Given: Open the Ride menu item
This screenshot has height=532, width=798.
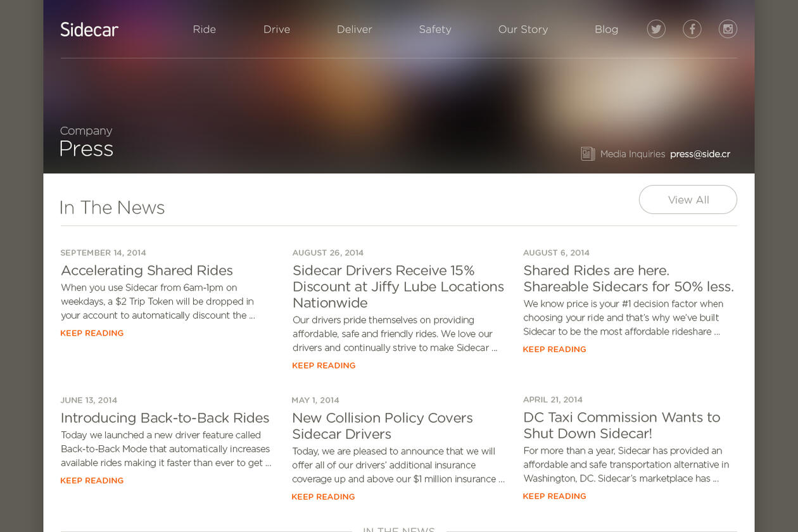Looking at the screenshot, I should 204,29.
